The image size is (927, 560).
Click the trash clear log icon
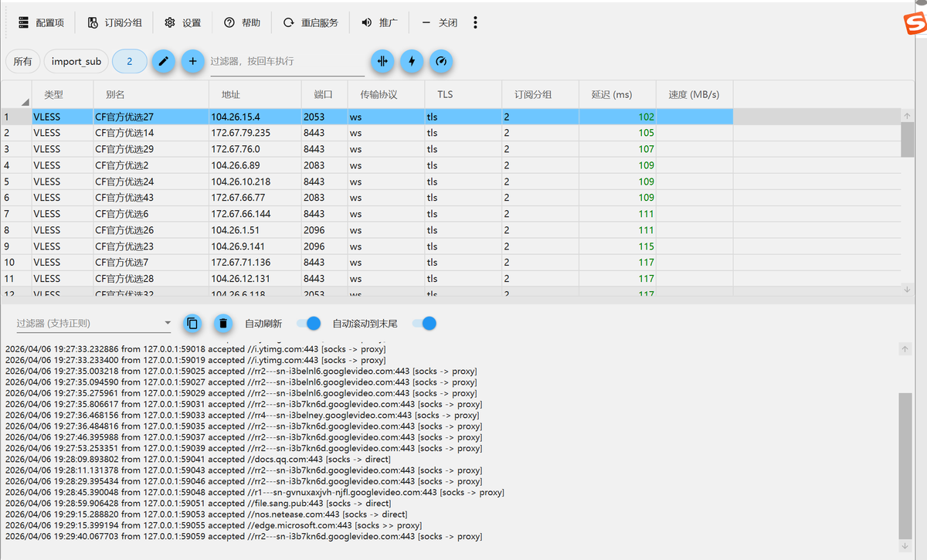click(222, 324)
